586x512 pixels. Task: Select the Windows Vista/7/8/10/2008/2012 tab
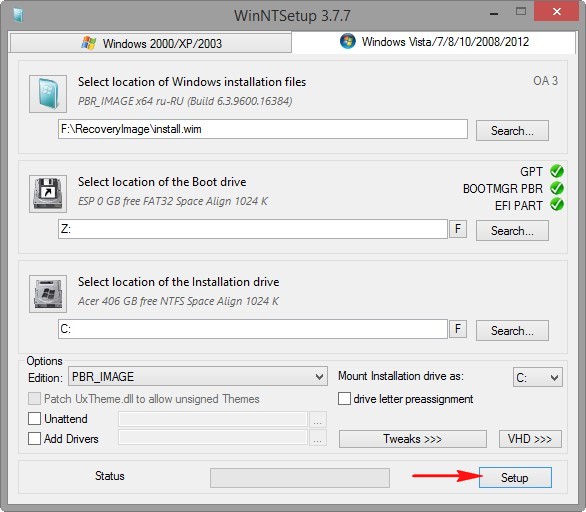click(434, 41)
